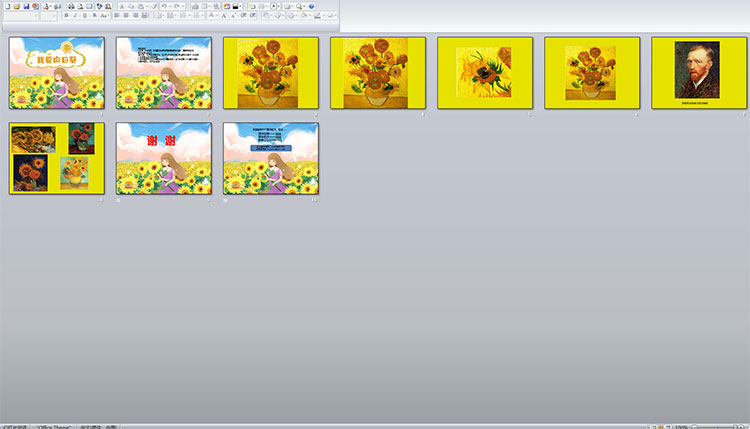The height and width of the screenshot is (429, 750).
Task: Create a new blank presentation
Action: 8,7
